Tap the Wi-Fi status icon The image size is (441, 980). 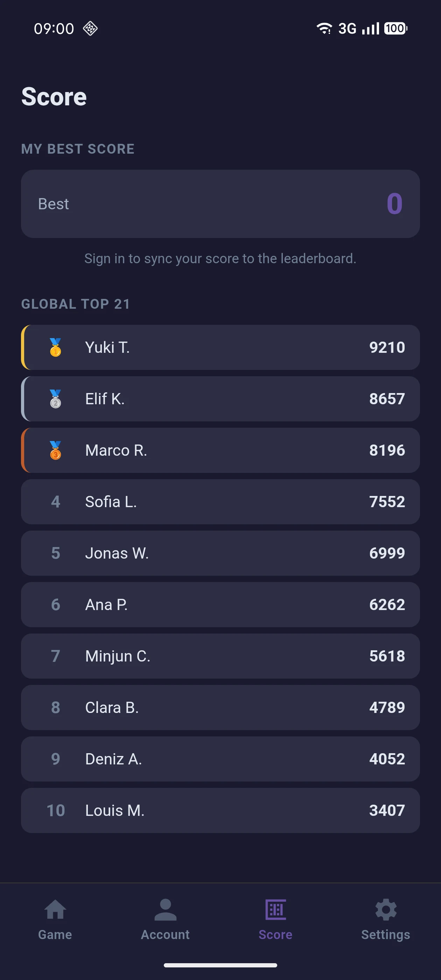324,29
